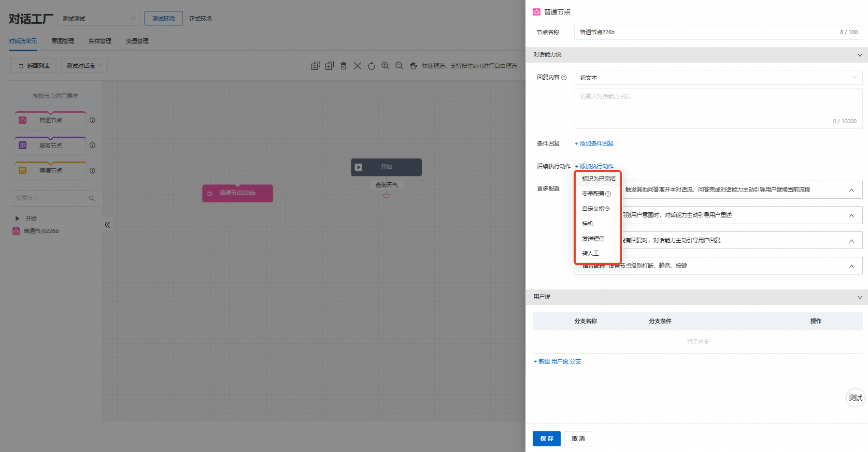
Task: Click the search magnifier in node search box
Action: coord(92,198)
